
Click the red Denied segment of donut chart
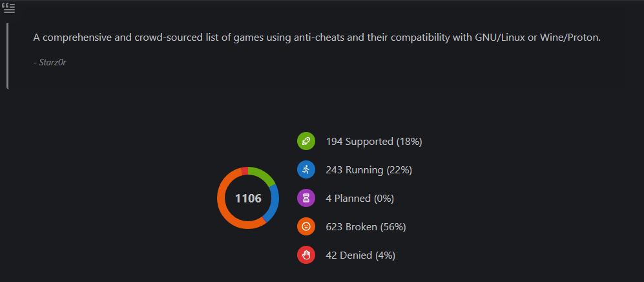coord(244,171)
